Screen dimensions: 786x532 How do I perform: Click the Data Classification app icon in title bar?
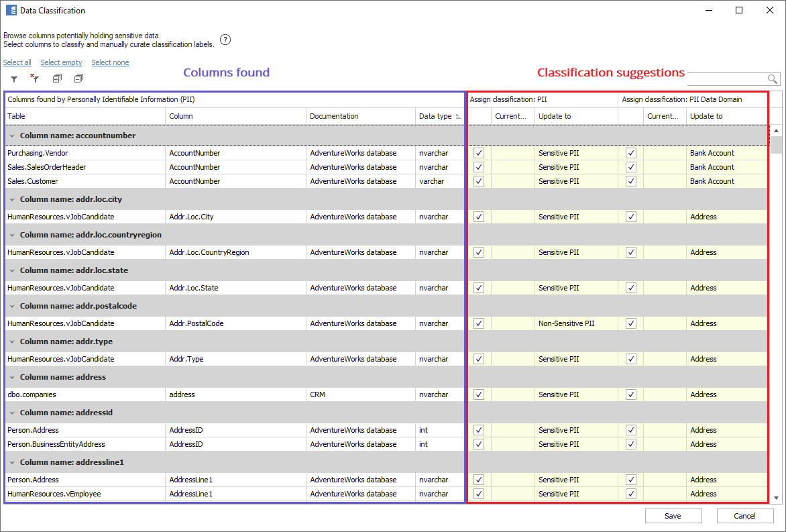pyautogui.click(x=11, y=11)
